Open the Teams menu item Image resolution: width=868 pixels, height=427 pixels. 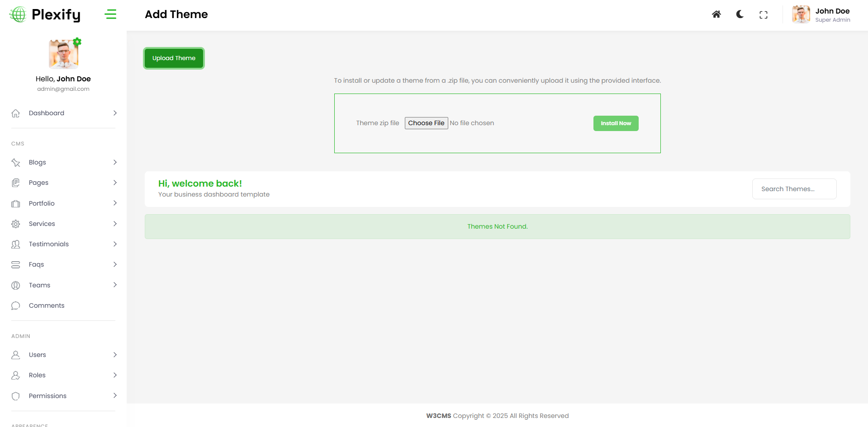click(39, 285)
